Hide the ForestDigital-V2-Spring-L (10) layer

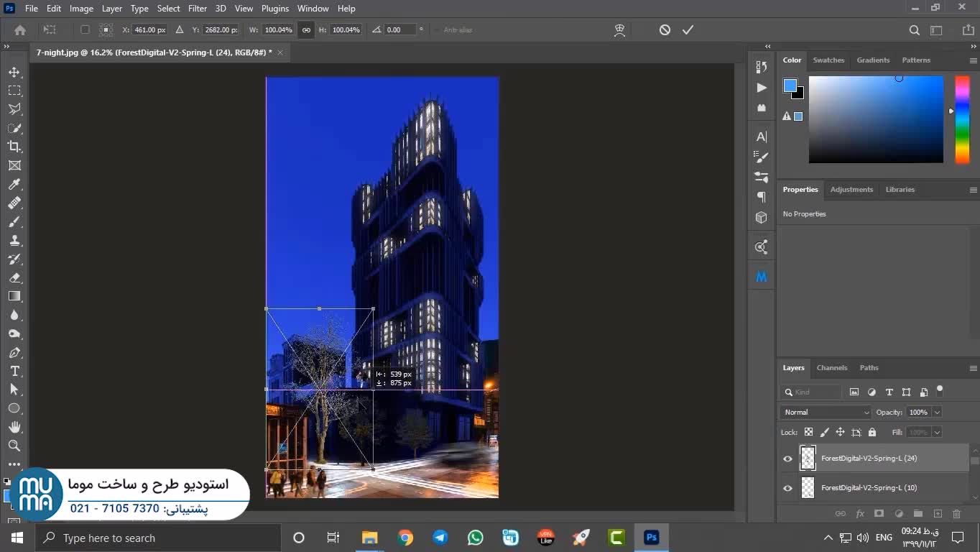(787, 488)
